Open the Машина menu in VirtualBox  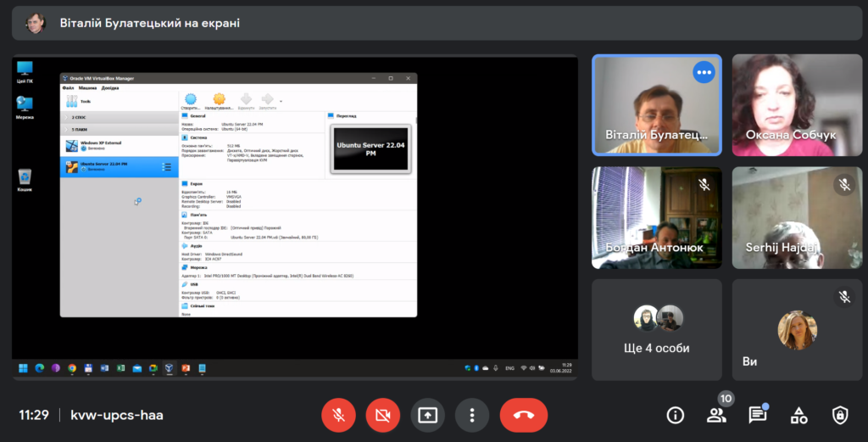[x=87, y=87]
